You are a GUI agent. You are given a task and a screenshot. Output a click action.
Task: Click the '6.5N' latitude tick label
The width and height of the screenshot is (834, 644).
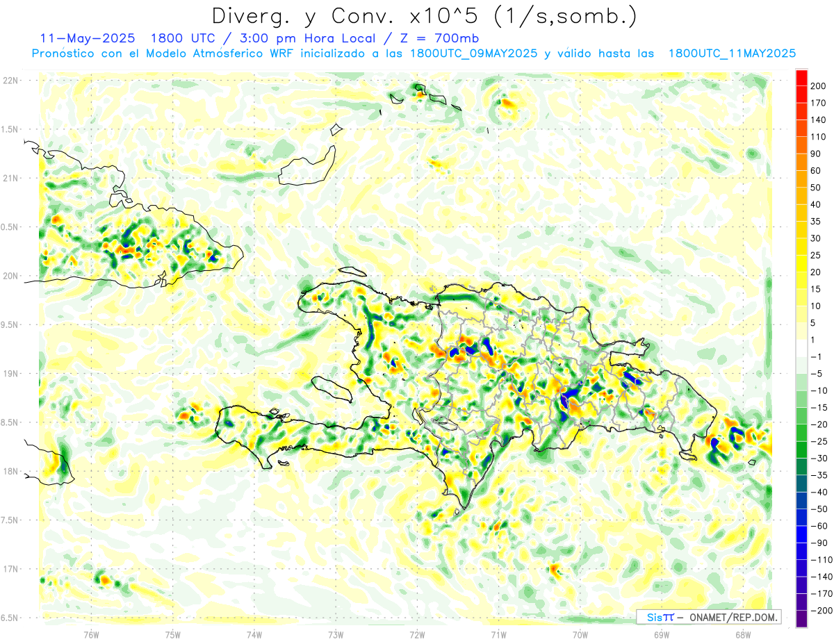pos(10,618)
